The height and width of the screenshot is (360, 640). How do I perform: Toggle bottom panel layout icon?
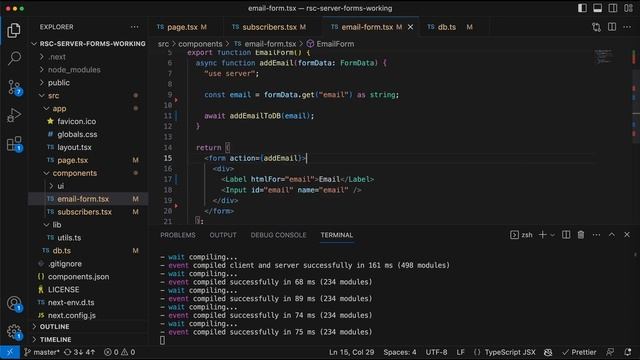[598, 8]
